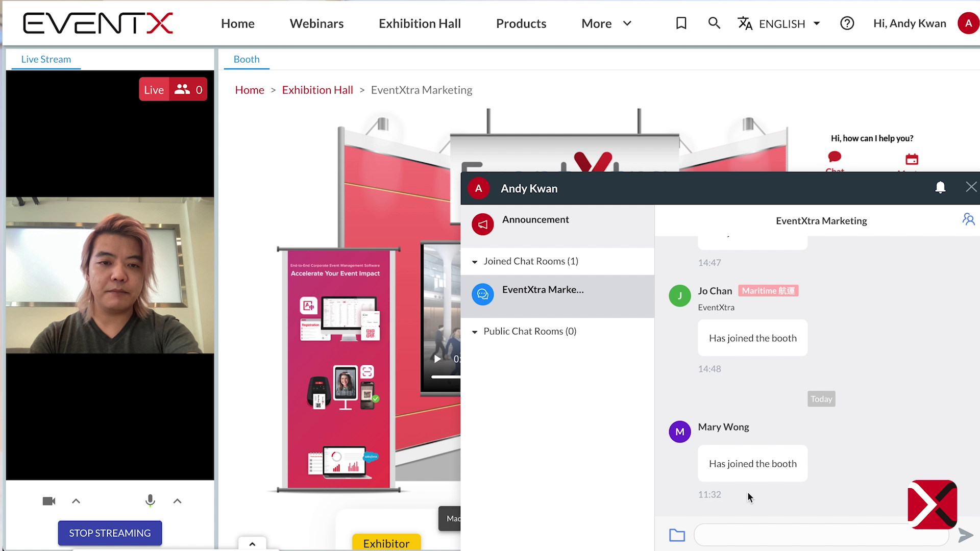The image size is (980, 551).
Task: Click the Mary Wong sender name
Action: (723, 427)
